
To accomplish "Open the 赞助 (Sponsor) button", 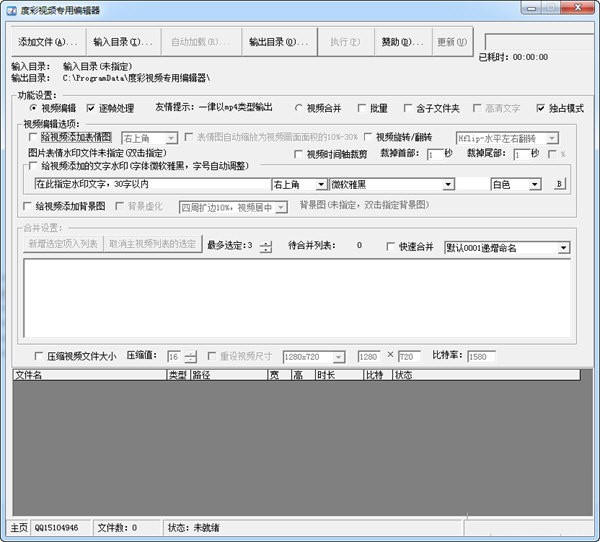I will (x=402, y=42).
